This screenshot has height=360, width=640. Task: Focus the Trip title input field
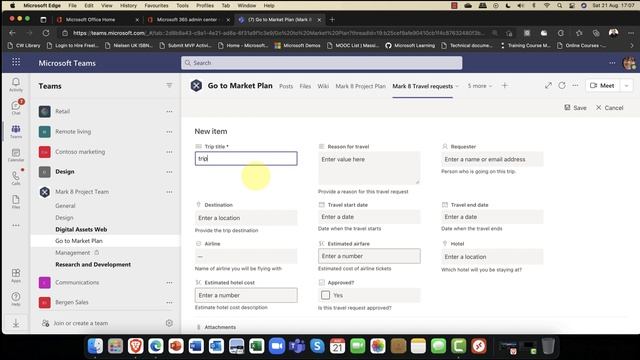pyautogui.click(x=246, y=158)
